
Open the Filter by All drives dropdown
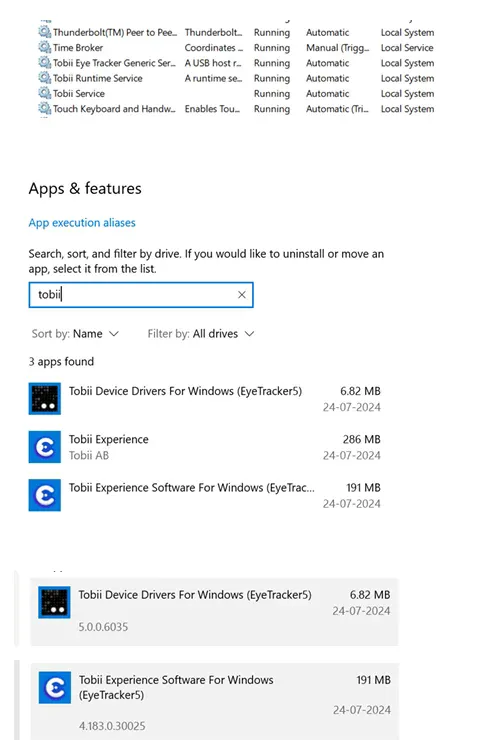click(201, 333)
